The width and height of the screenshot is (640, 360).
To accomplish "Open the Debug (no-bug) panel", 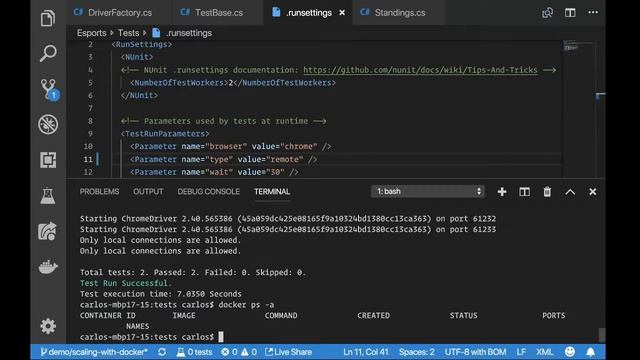I will click(48, 124).
